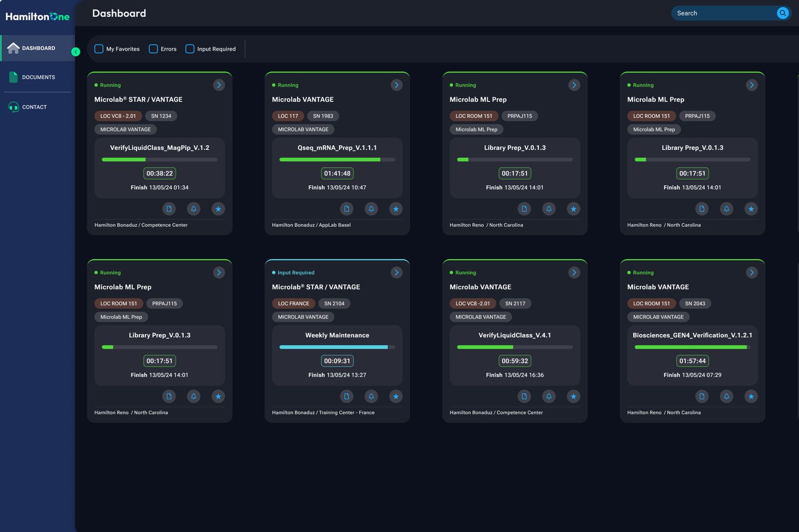Viewport: 799px width, 532px height.
Task: Check the My Favorites filter
Action: click(x=99, y=49)
